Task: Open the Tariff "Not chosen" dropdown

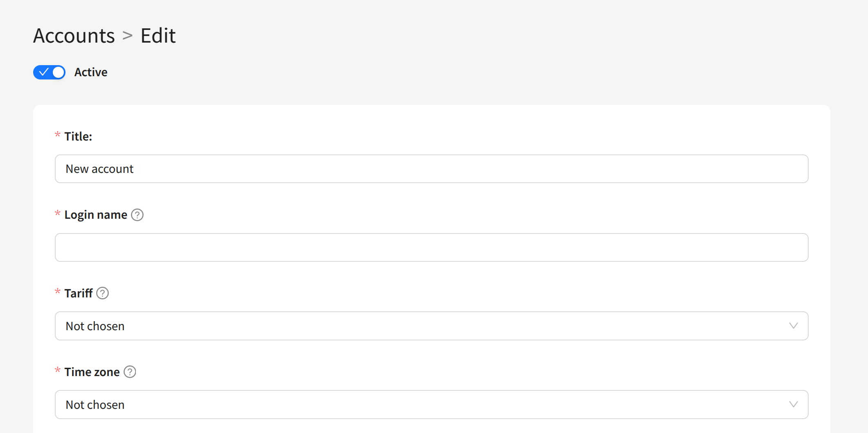Action: [x=431, y=326]
